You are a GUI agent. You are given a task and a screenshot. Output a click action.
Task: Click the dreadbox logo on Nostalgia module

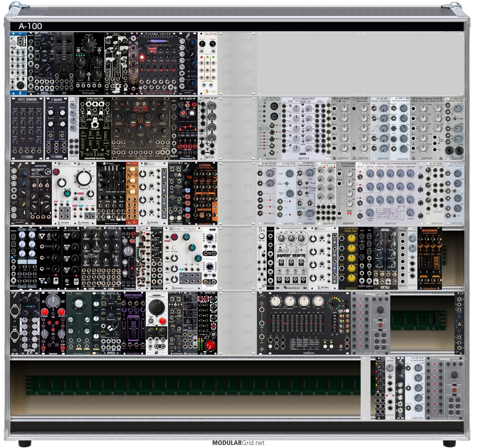(x=134, y=354)
